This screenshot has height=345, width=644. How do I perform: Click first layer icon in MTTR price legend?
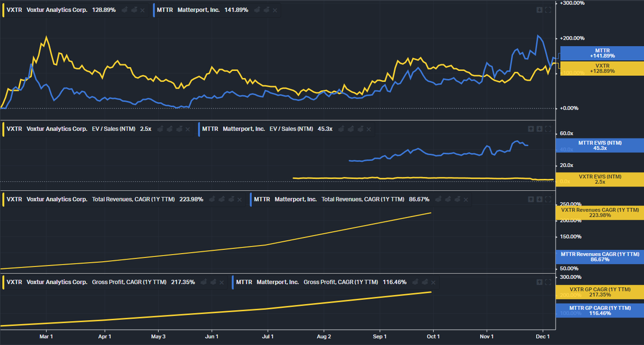pos(257,10)
